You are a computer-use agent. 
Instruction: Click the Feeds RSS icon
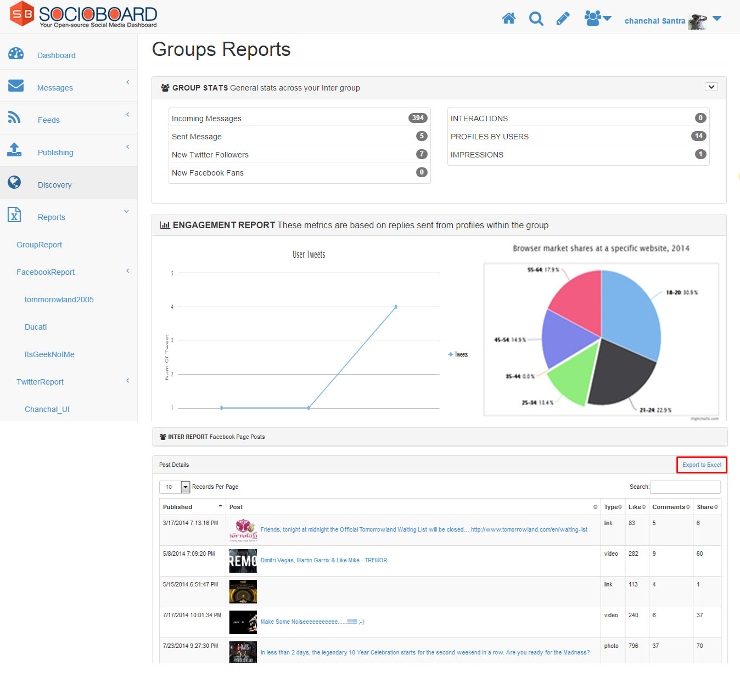14,117
